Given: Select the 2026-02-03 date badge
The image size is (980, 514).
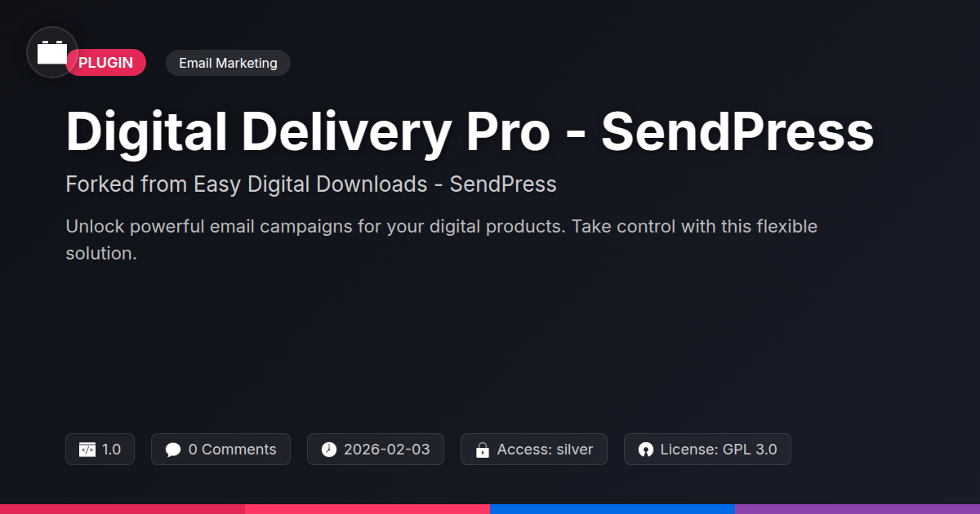Looking at the screenshot, I should coord(376,450).
